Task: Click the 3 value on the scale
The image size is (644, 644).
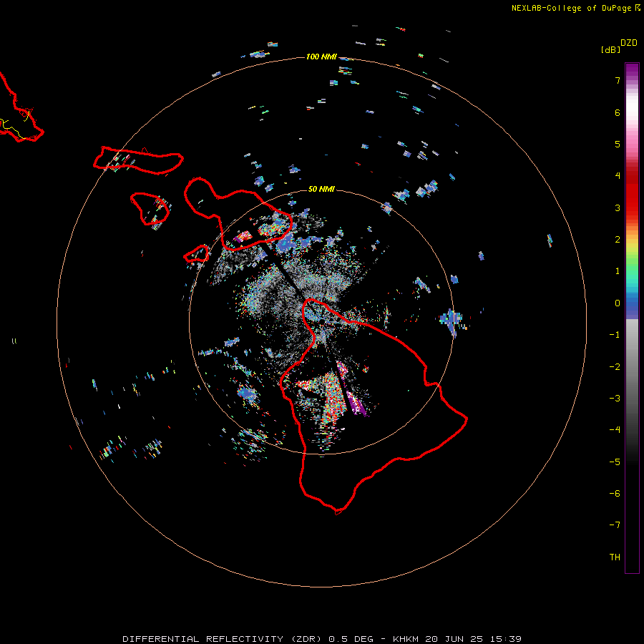Action: [x=618, y=208]
